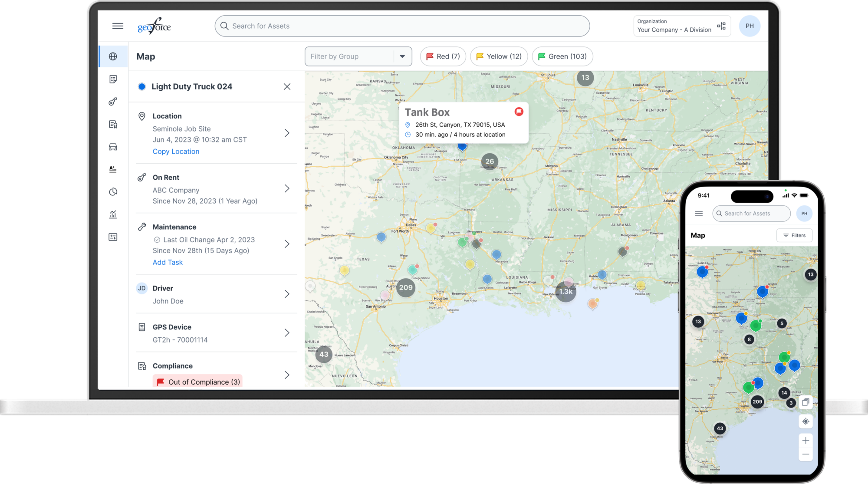Open the notes/reports panel from the sidebar
Screen dimensions: 868x484
pyautogui.click(x=113, y=79)
